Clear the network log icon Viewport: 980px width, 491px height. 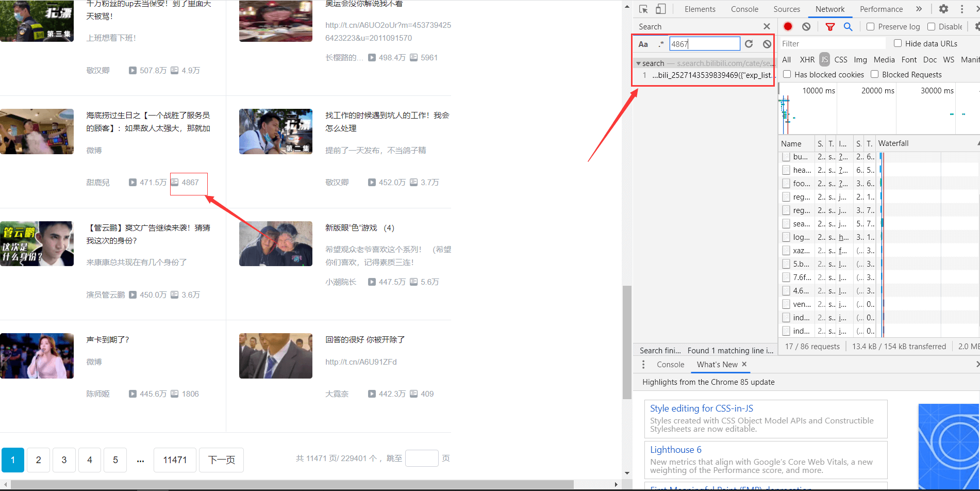(806, 26)
